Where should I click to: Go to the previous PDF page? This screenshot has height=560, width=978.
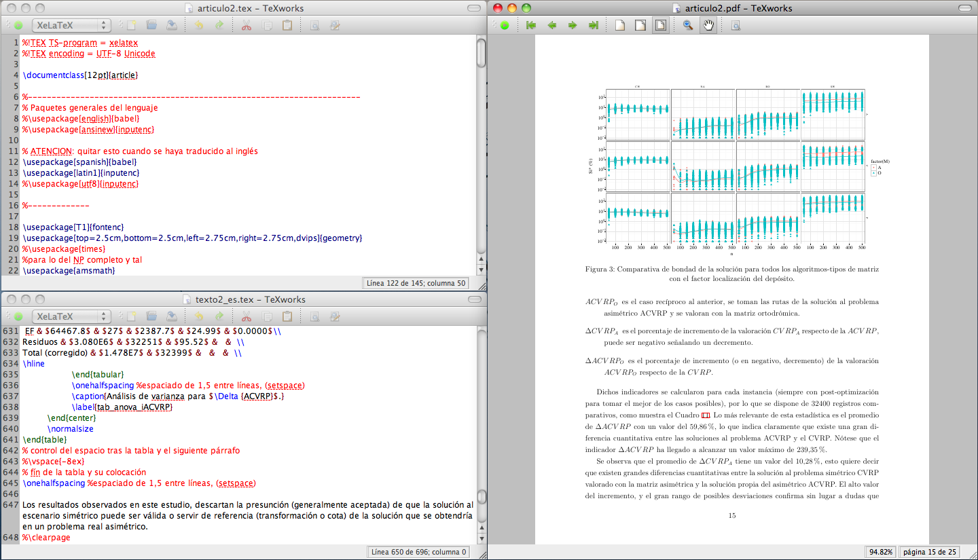coord(551,25)
